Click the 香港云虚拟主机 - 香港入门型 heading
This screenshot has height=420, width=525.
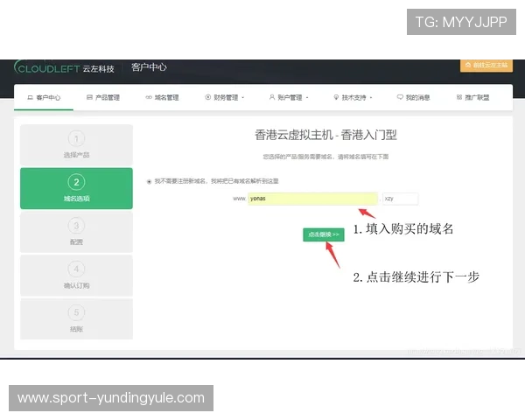325,135
